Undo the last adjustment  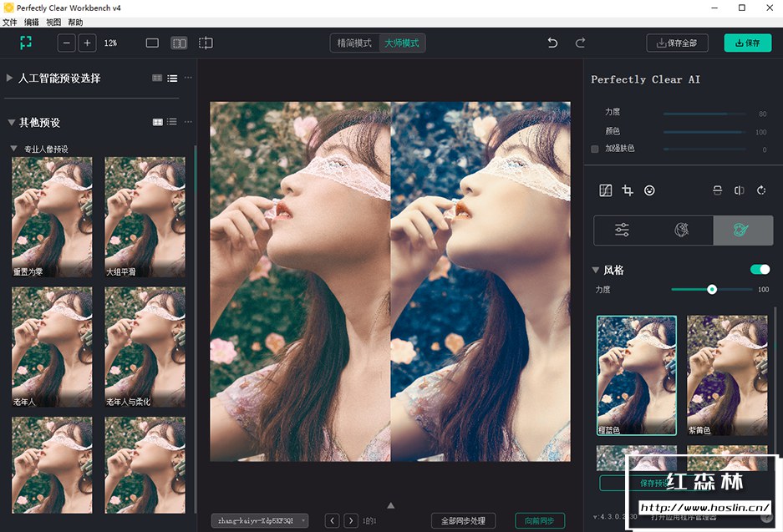click(552, 43)
